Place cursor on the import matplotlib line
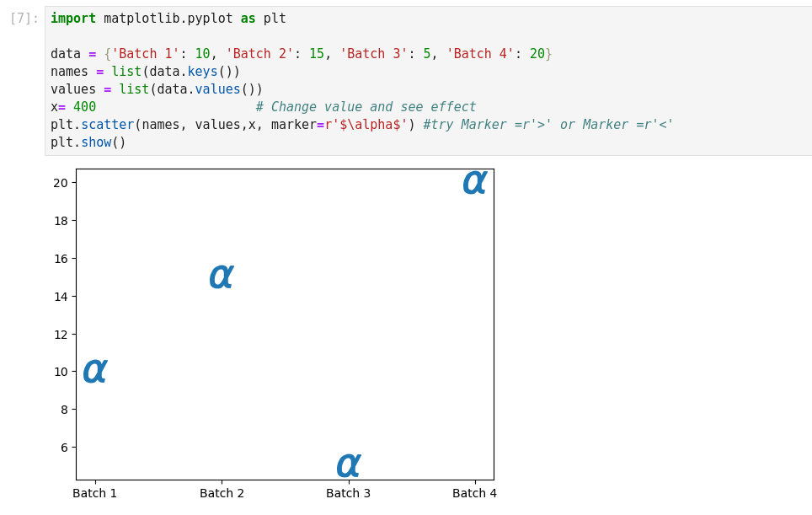 pos(168,19)
